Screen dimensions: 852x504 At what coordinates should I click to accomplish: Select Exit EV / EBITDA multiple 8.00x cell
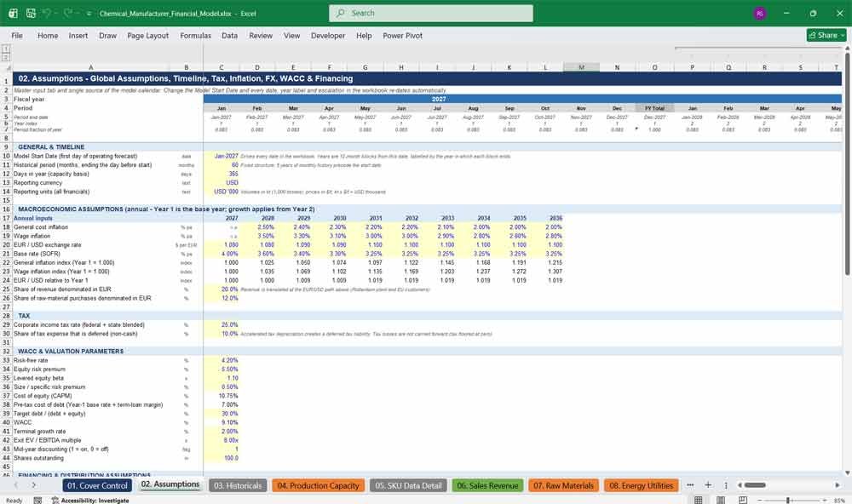(222, 440)
